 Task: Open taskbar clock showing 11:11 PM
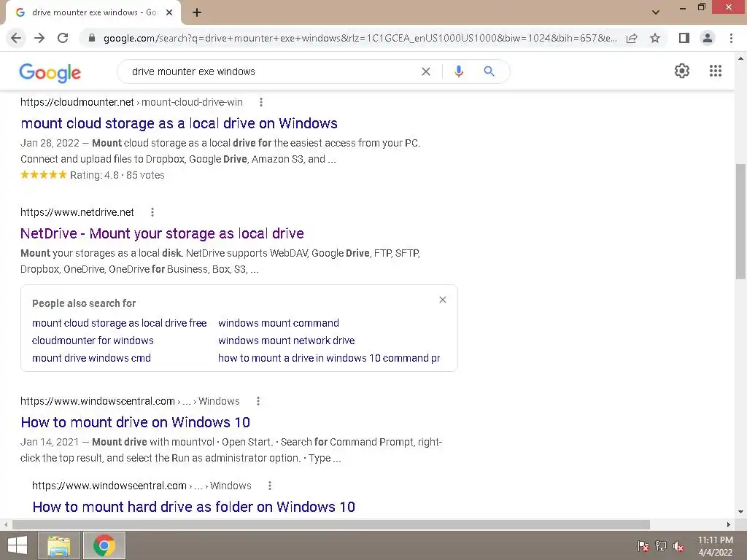coord(716,545)
